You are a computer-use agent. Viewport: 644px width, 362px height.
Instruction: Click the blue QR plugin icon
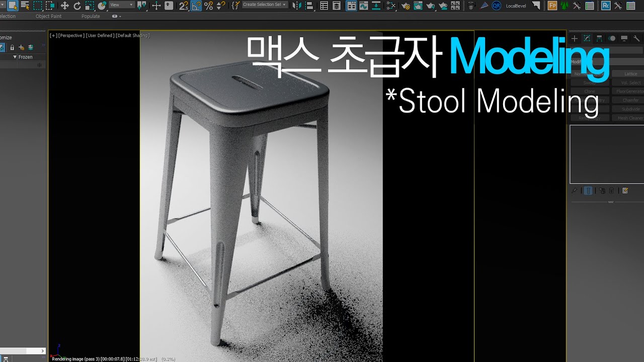pyautogui.click(x=496, y=6)
